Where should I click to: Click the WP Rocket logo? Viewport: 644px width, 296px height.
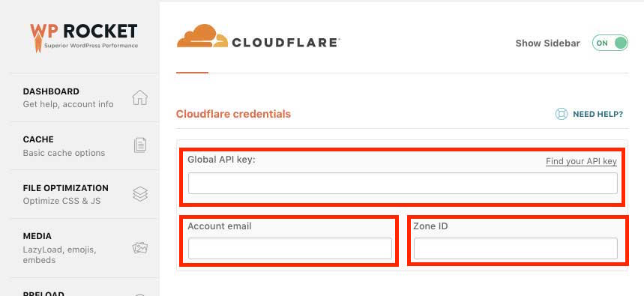pyautogui.click(x=84, y=37)
